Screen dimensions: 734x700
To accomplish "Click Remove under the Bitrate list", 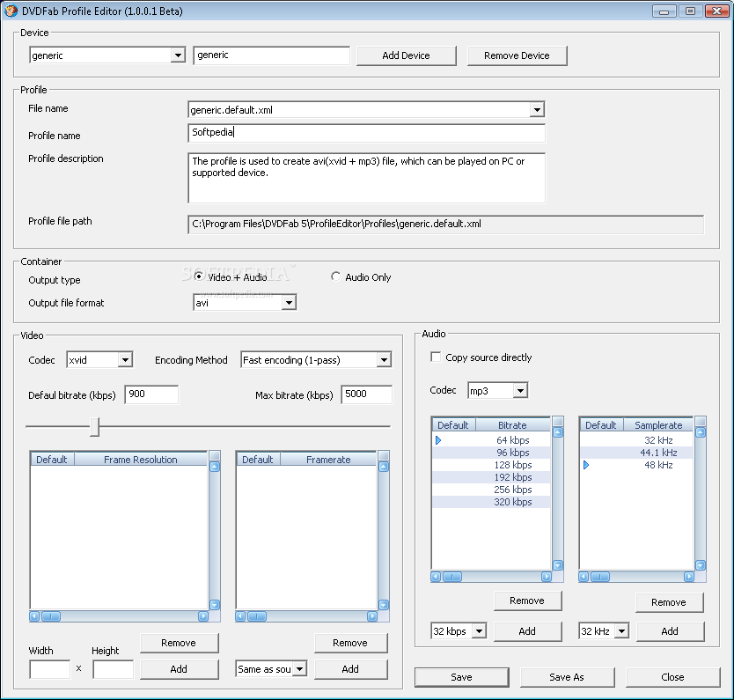I will 527,601.
